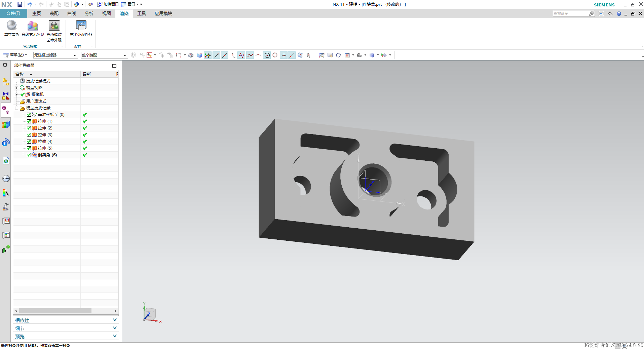Click the rectangle selection mode icon
This screenshot has height=349, width=644.
179,55
